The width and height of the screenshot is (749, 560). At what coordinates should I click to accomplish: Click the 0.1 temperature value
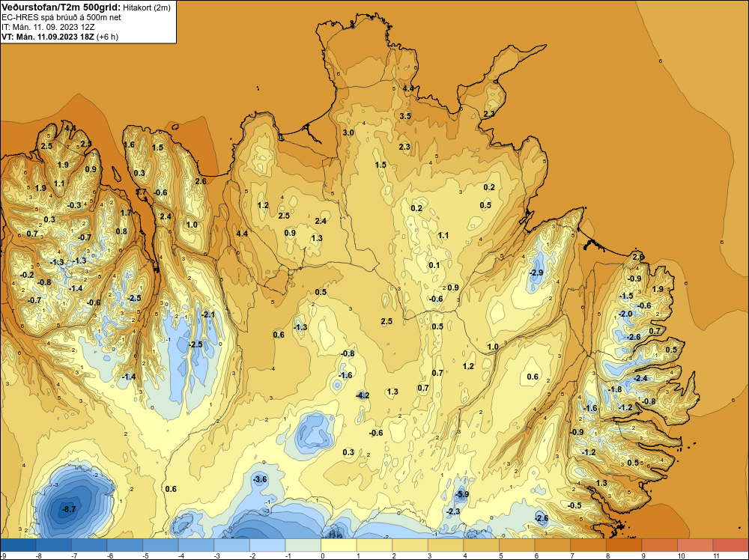tap(434, 265)
